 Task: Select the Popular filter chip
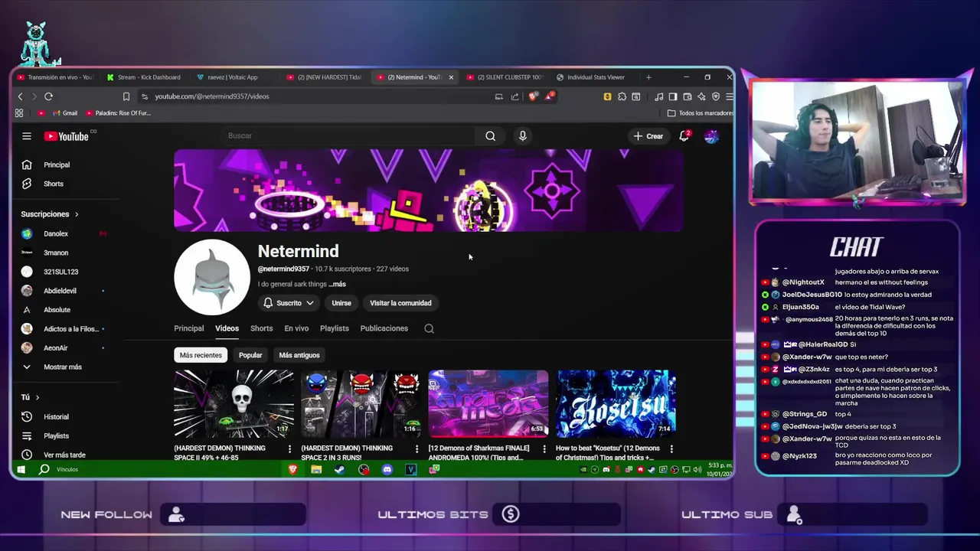click(250, 355)
